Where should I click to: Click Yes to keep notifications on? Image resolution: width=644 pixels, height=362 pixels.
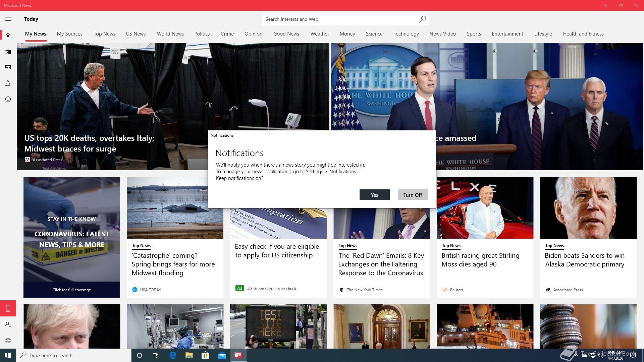tap(375, 195)
